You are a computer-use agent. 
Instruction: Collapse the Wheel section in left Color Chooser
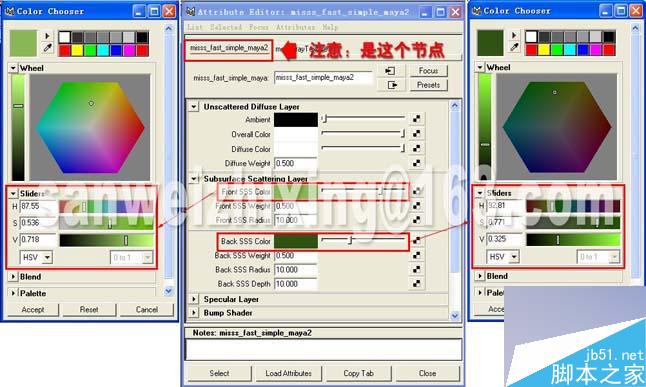(x=13, y=68)
